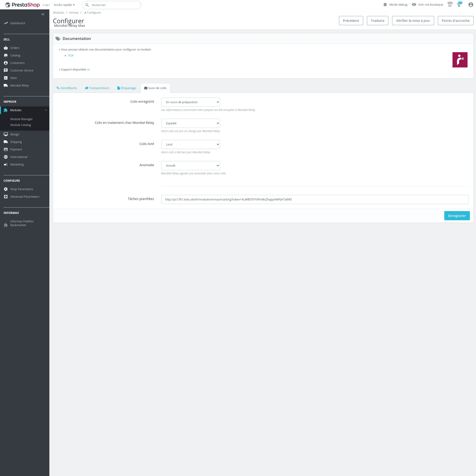Click the Orders basket icon in sidebar
Viewport: 476px width, 476px height.
pyautogui.click(x=6, y=48)
